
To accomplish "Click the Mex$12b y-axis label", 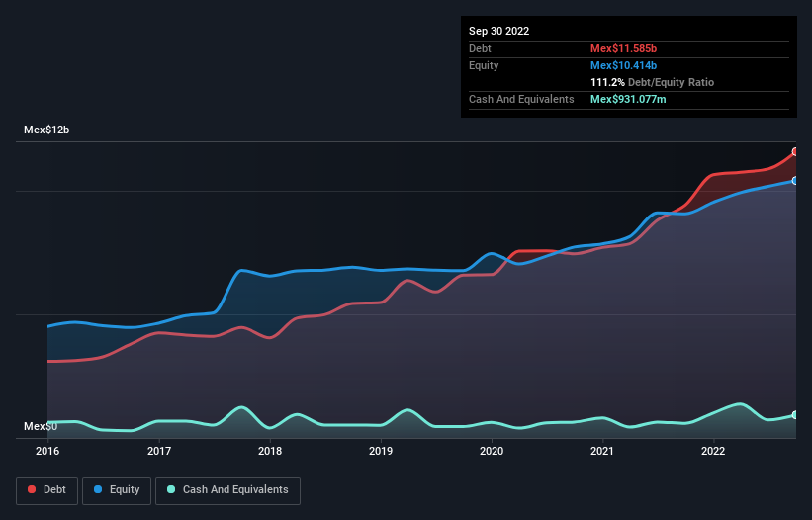I will 46,130.
